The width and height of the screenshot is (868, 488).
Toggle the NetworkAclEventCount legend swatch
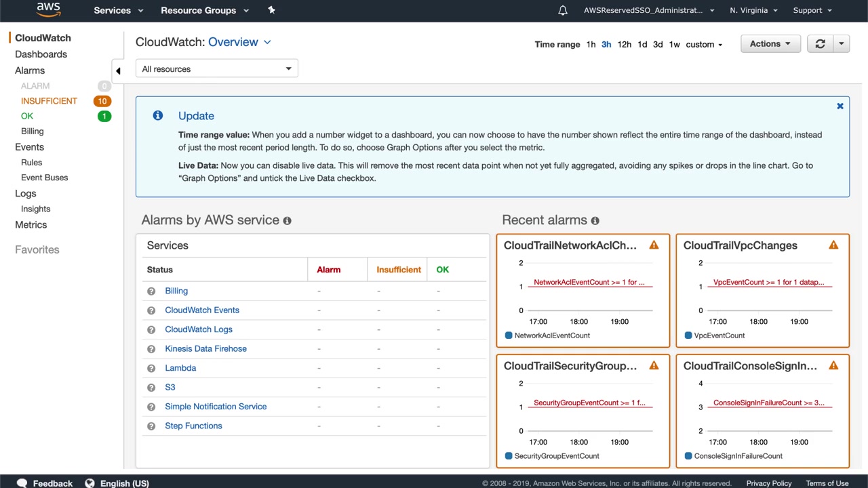(509, 335)
